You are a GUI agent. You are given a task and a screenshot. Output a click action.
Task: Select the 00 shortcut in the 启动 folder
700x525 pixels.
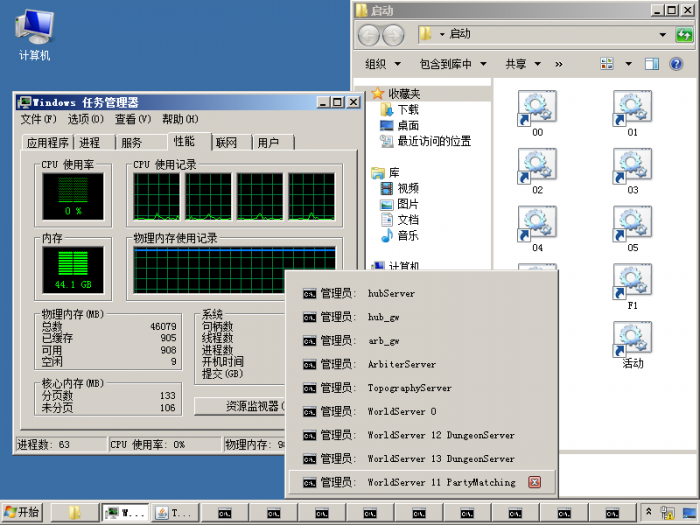(x=537, y=113)
